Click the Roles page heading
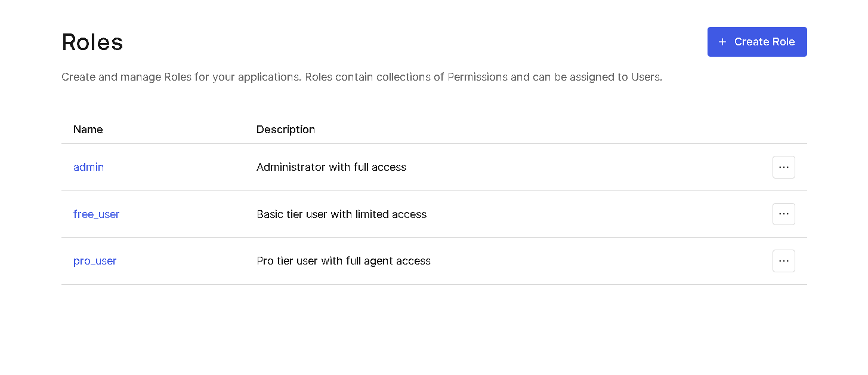The width and height of the screenshot is (868, 375). [x=92, y=42]
